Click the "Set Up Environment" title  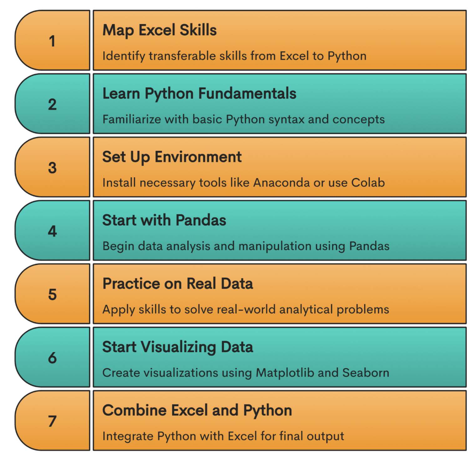pyautogui.click(x=172, y=157)
